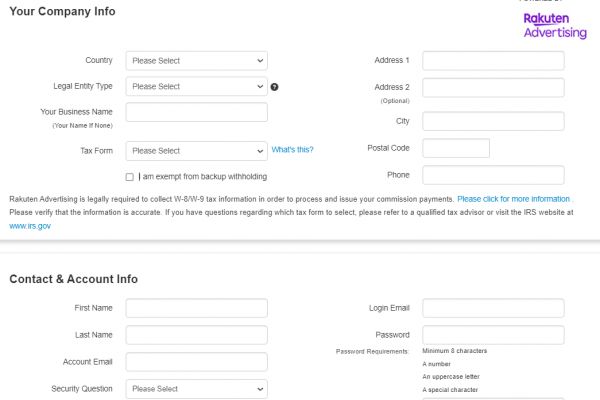The height and width of the screenshot is (400, 600).
Task: Focus the Address 1 input field
Action: [x=493, y=61]
